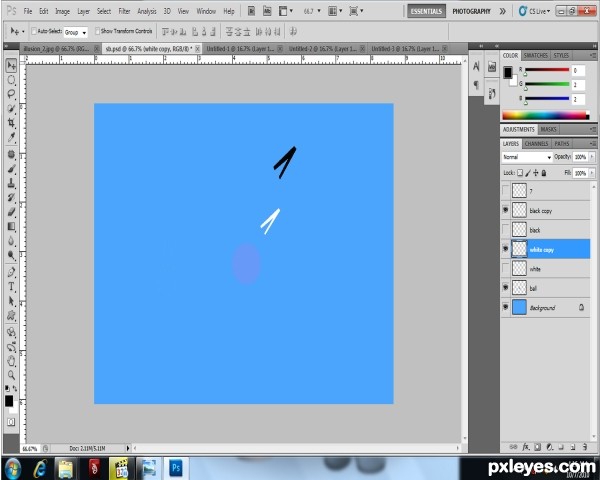Hide the Background layer
The width and height of the screenshot is (600, 480).
tap(505, 307)
